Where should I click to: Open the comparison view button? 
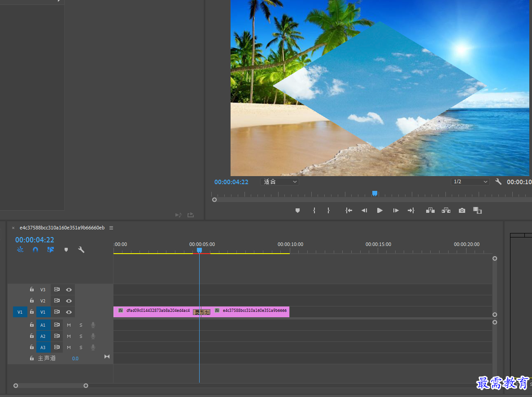[477, 211]
